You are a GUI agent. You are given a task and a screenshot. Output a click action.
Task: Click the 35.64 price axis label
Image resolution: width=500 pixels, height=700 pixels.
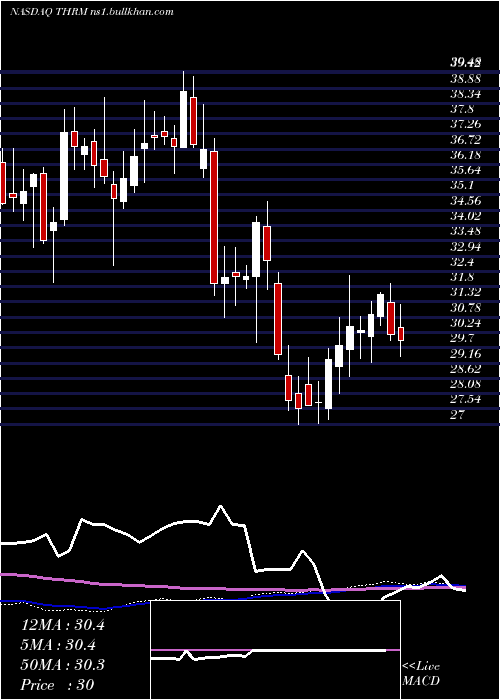coord(466,171)
